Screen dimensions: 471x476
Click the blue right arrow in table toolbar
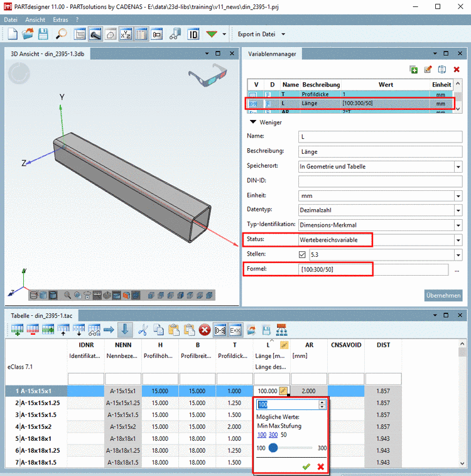point(109,330)
